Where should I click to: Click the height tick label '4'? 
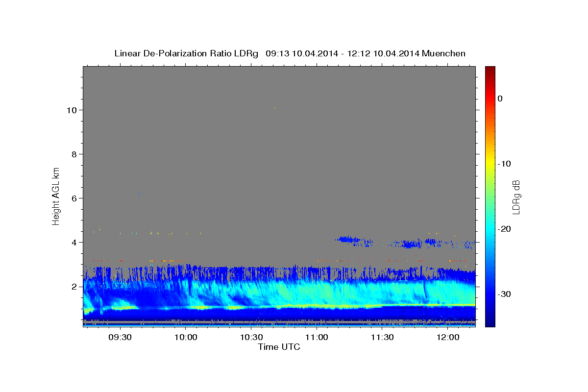coord(75,242)
